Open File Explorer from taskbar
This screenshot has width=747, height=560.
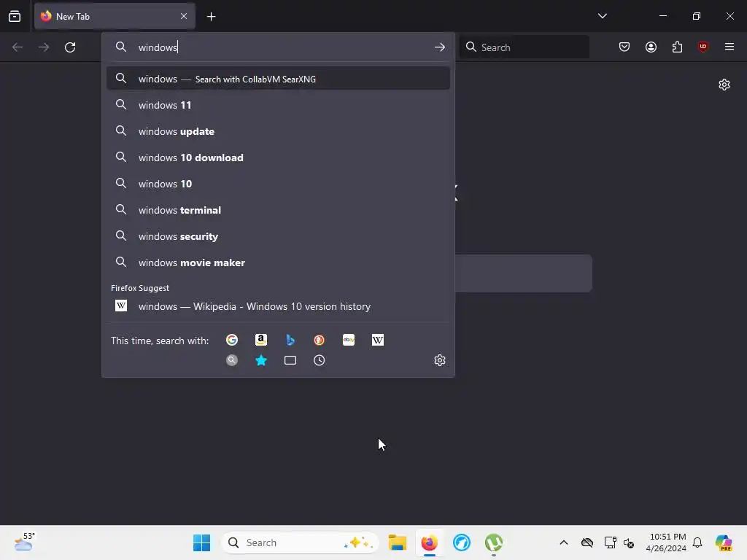(x=398, y=542)
